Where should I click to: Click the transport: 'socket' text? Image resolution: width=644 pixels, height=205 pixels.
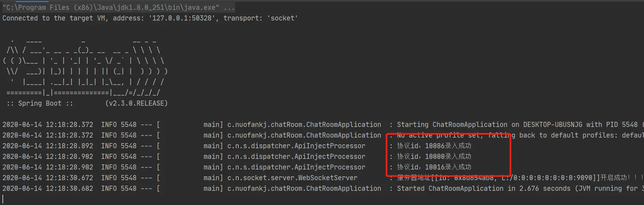click(x=260, y=18)
